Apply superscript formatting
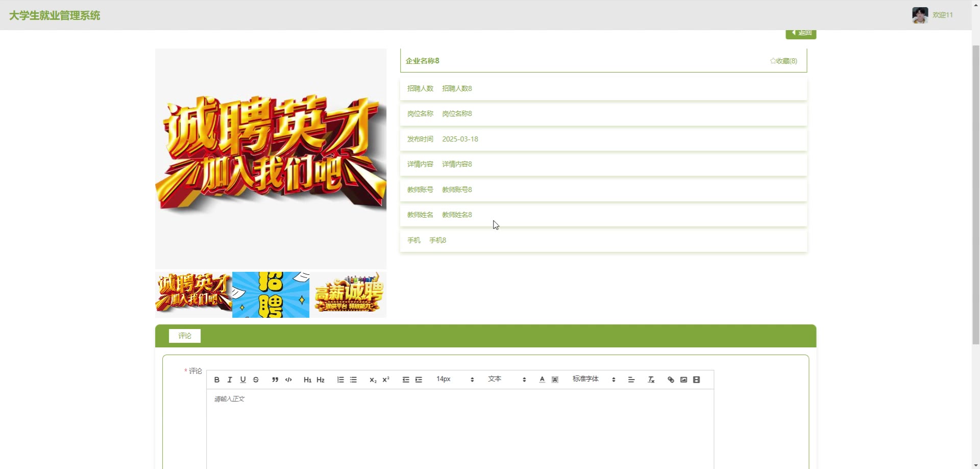980x469 pixels. (x=386, y=380)
